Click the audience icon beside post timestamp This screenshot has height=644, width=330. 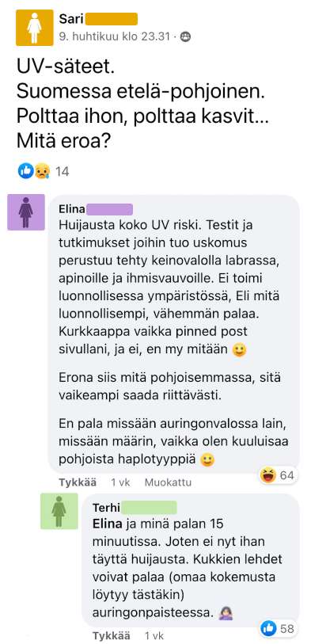185,36
